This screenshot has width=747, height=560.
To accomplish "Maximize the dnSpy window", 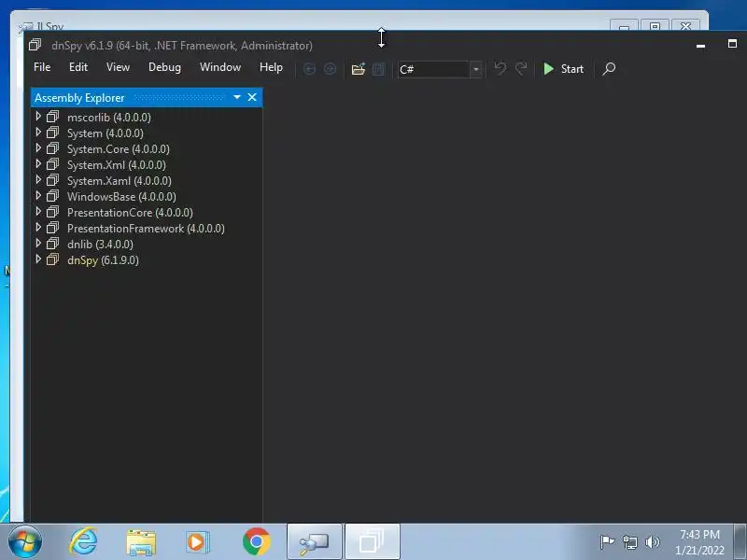I will [732, 44].
